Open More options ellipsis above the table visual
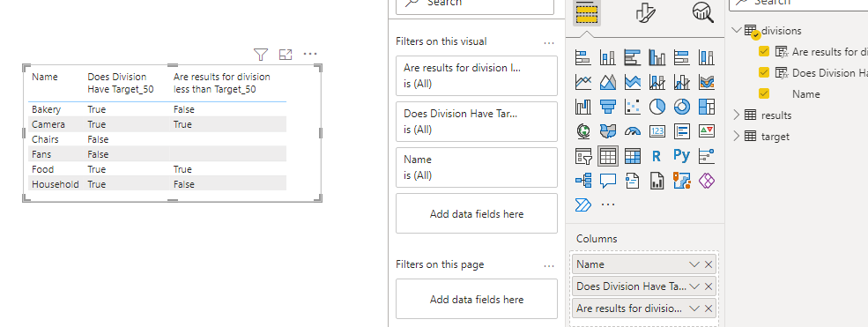The width and height of the screenshot is (868, 327). tap(310, 55)
